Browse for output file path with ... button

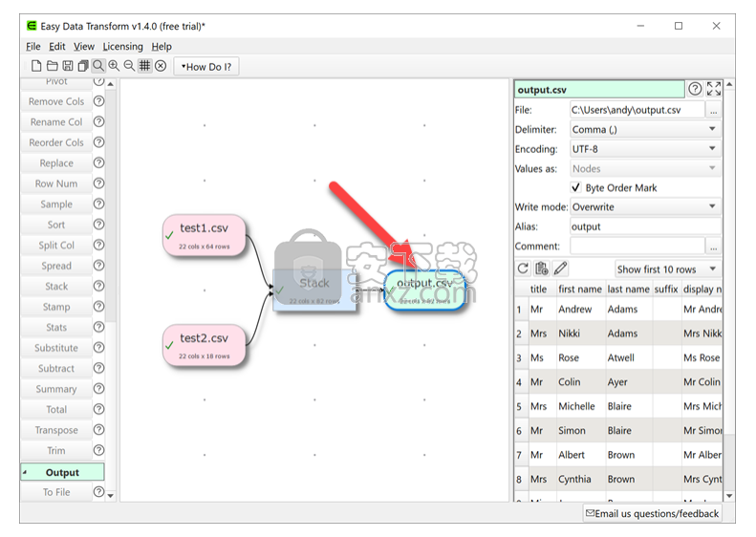coord(714,110)
